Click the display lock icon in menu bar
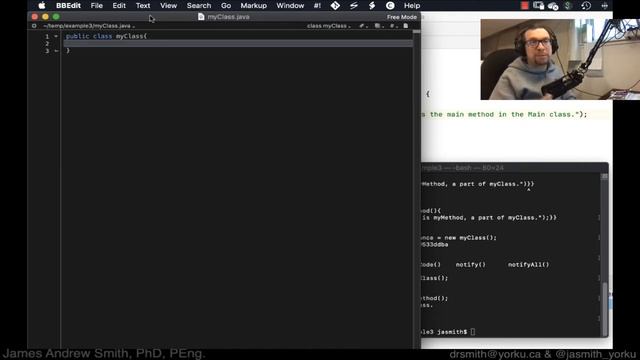This screenshot has width=640, height=360. (x=538, y=6)
